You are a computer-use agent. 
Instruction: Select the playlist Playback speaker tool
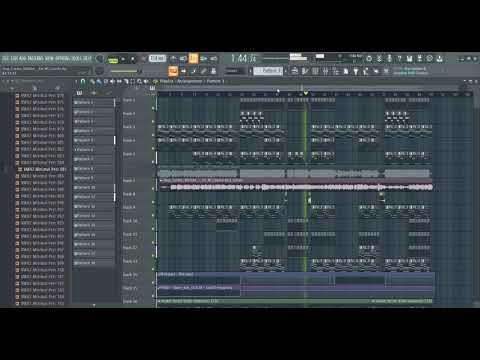[146, 81]
